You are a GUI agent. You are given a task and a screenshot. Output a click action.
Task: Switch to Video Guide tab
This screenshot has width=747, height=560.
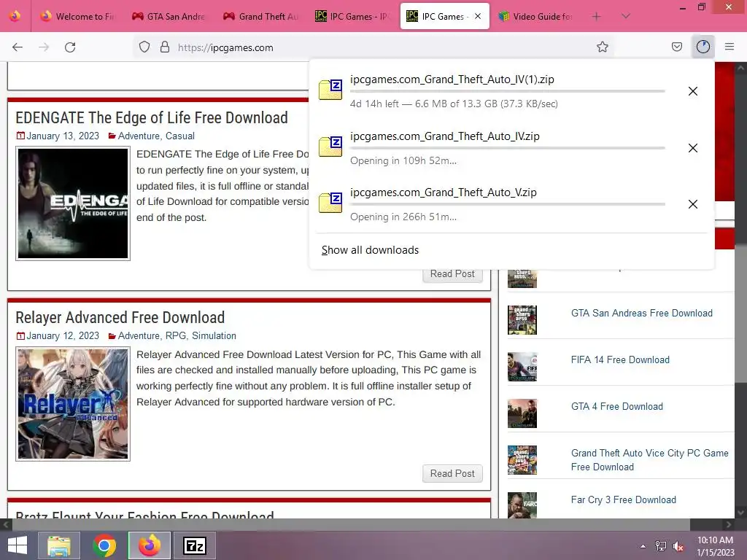point(535,16)
